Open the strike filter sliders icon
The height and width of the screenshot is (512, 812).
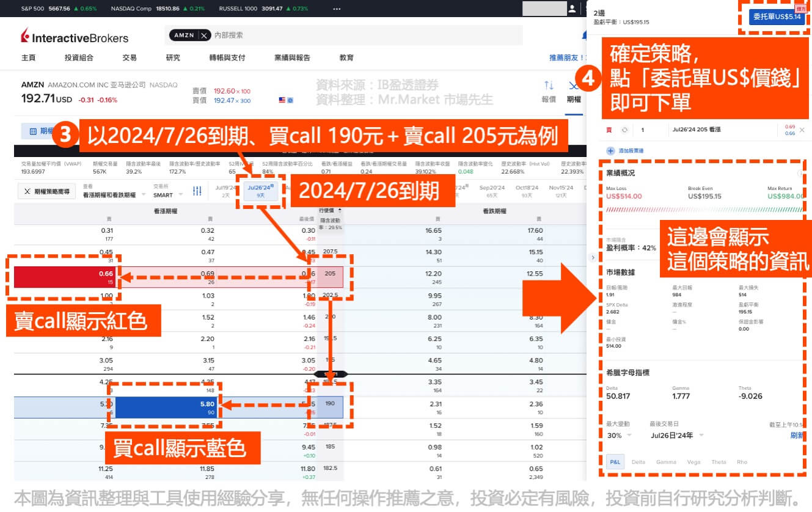coord(197,191)
